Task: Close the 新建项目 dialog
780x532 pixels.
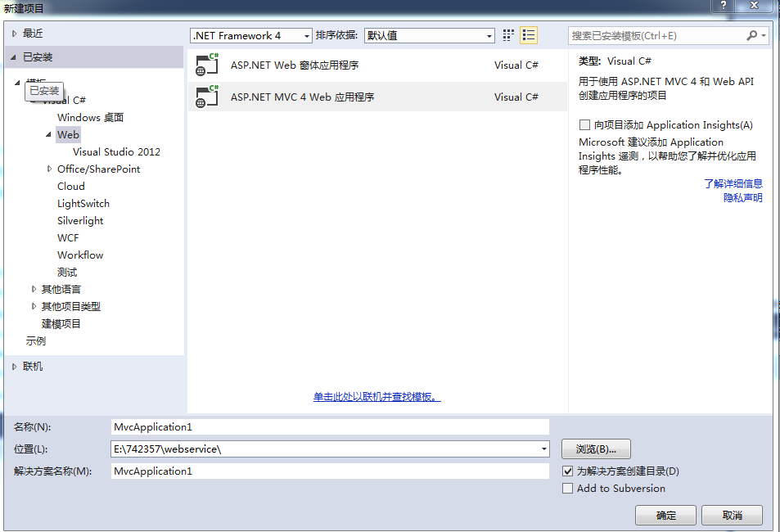Action: pos(754,5)
